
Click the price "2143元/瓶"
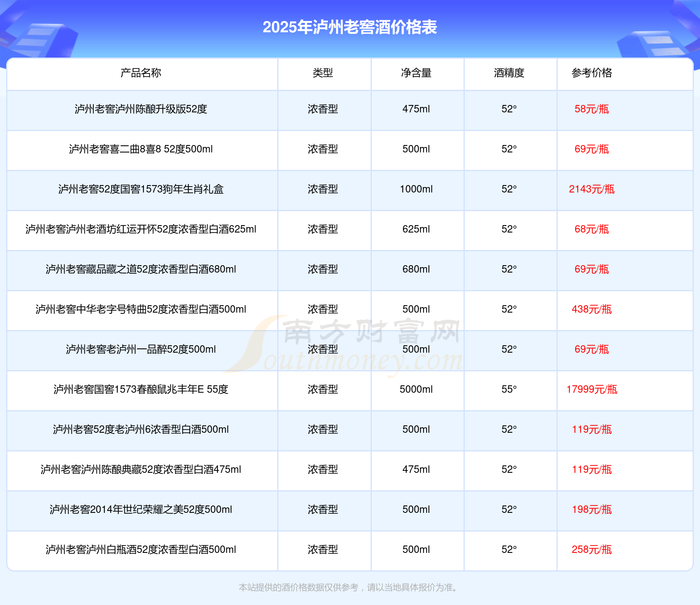coord(592,189)
